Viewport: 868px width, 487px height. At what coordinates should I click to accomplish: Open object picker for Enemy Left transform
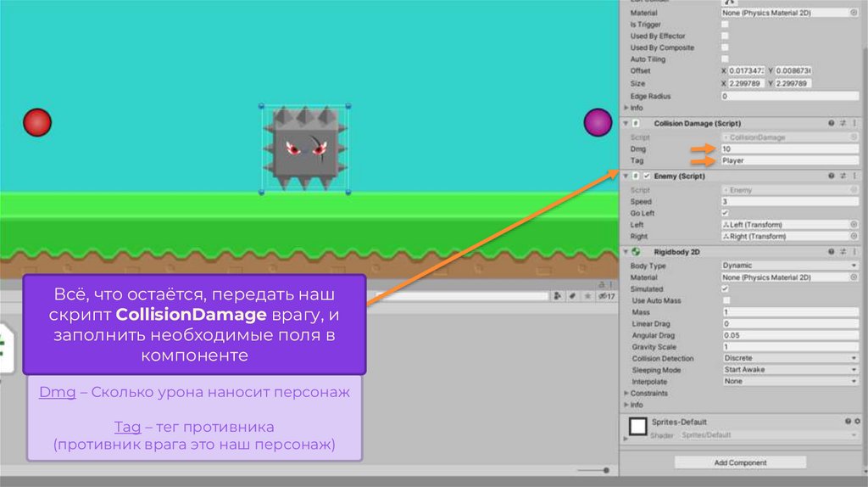[854, 224]
